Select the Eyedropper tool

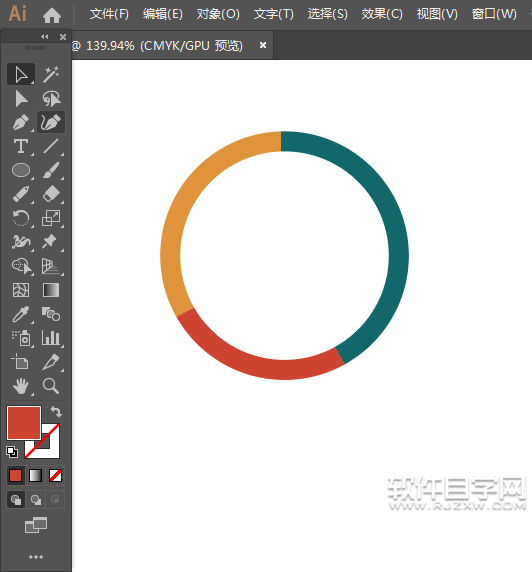click(x=21, y=314)
